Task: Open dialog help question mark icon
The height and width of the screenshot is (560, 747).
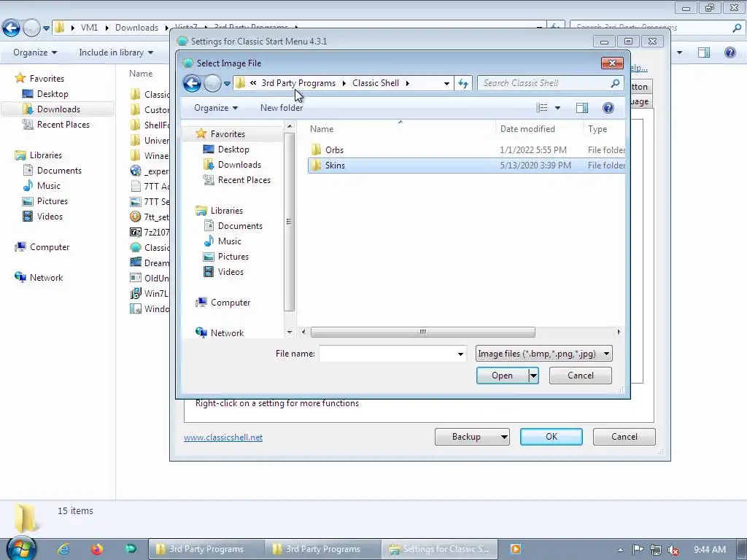Action: coord(608,108)
